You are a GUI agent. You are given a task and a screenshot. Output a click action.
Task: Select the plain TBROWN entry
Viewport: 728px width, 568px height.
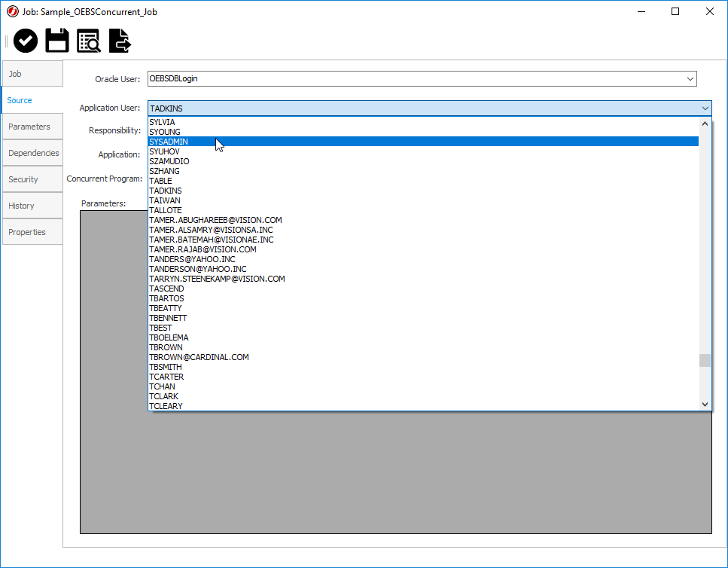(x=423, y=347)
